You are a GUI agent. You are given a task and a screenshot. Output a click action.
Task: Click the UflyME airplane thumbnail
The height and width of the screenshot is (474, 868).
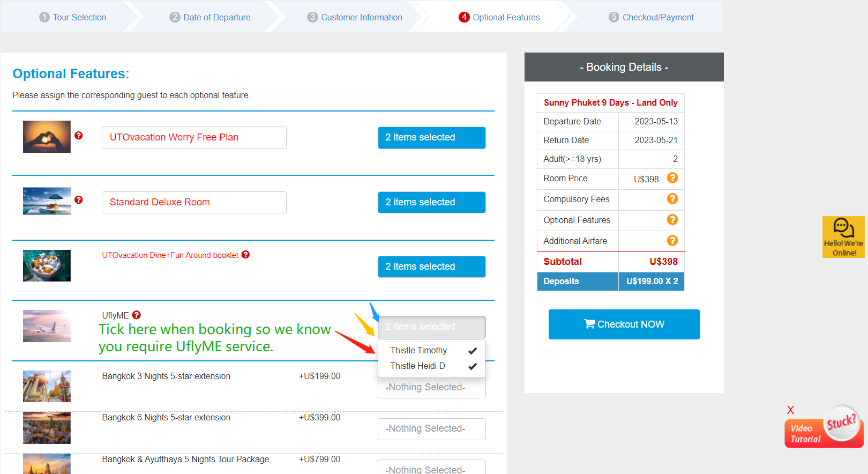(47, 326)
